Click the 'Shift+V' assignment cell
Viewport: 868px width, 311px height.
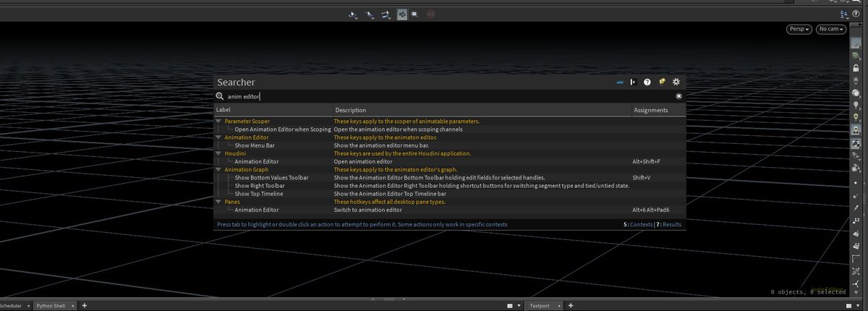coord(640,177)
